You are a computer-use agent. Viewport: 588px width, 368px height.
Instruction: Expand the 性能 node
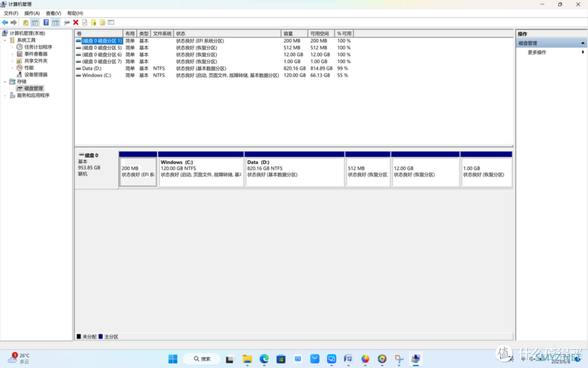point(12,68)
